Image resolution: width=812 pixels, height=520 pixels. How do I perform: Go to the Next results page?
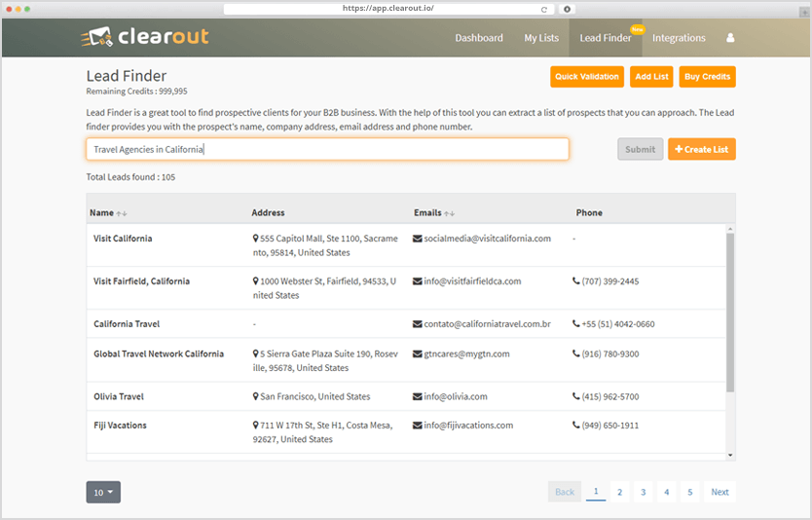click(x=720, y=492)
